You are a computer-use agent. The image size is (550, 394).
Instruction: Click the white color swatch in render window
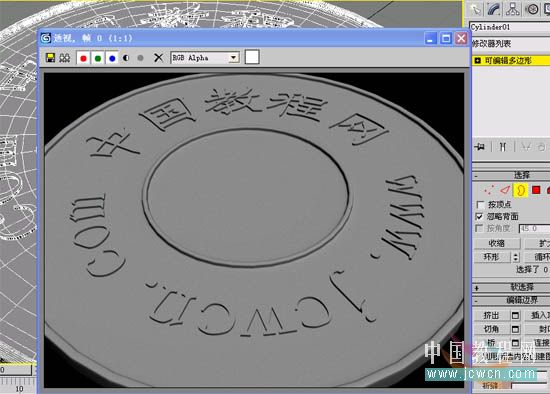(252, 57)
